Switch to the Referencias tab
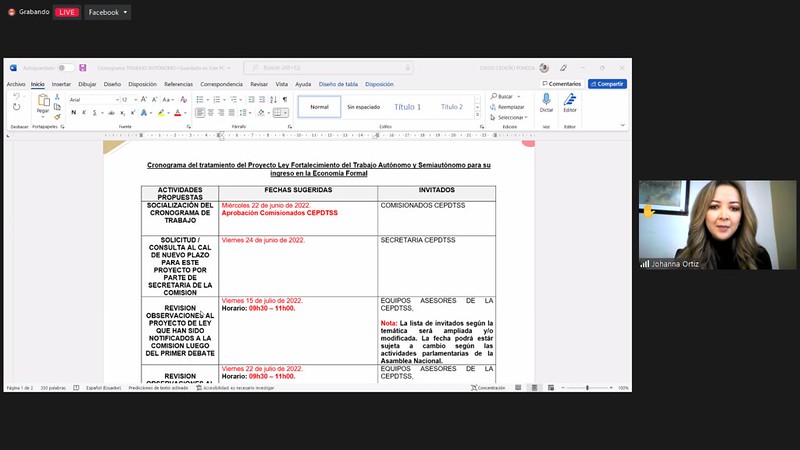 click(179, 84)
